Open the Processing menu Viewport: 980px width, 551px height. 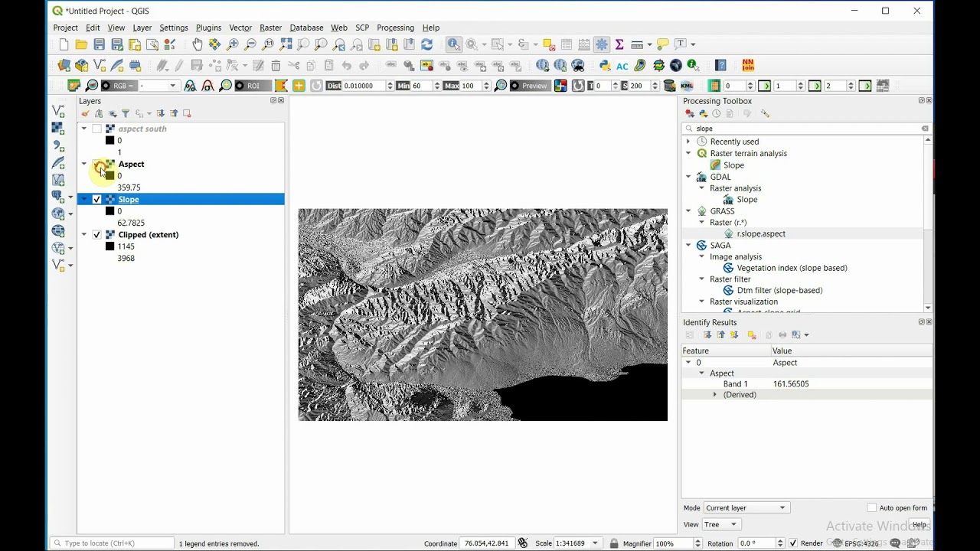395,28
